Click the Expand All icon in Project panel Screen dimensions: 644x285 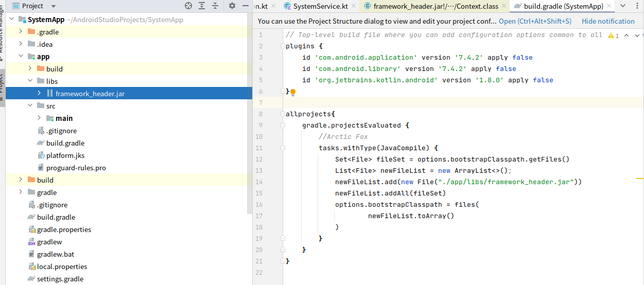pos(202,6)
